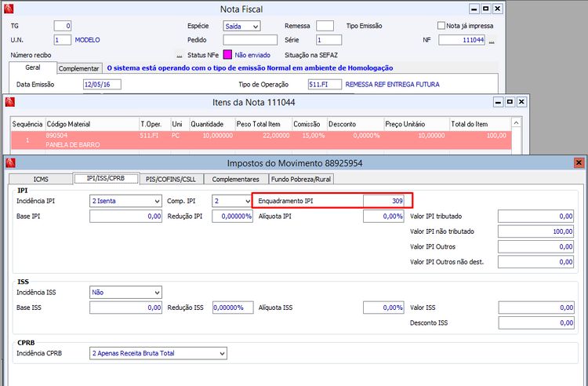Minimize the Nota Fiscal window
Screen dimensions: 588x386
click(x=474, y=9)
